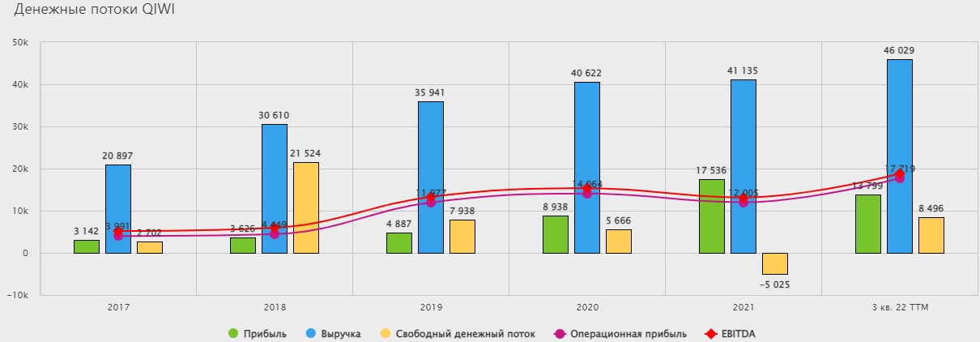
Task: Click the yellow legend dot for cash flow
Action: (385, 333)
